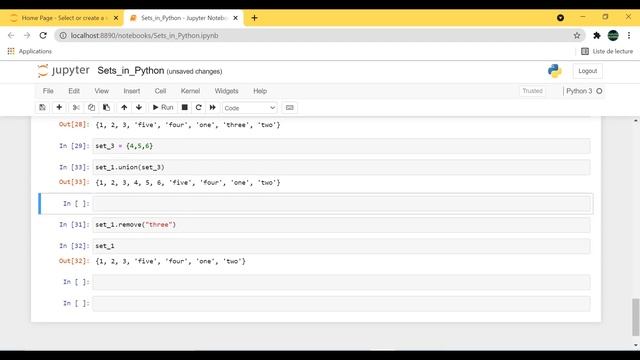This screenshot has width=640, height=360.
Task: Move selected cell down arrow
Action: 139,107
